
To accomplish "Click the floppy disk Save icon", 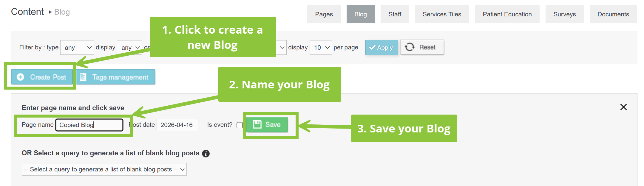I will [257, 124].
